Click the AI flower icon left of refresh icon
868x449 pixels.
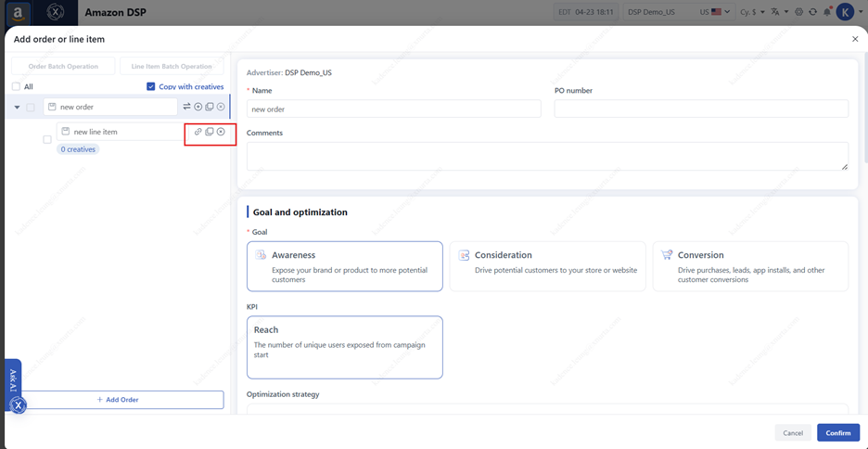pos(798,12)
